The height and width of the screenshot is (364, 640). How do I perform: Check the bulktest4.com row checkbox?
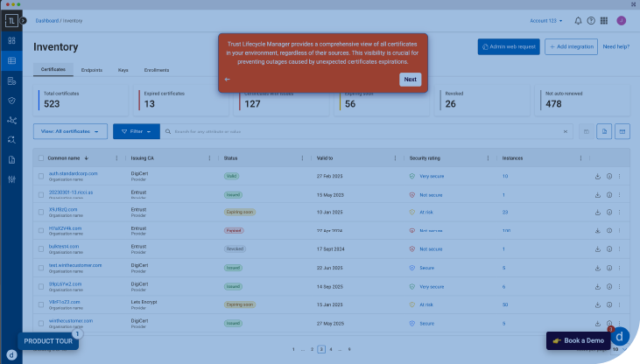pos(40,249)
